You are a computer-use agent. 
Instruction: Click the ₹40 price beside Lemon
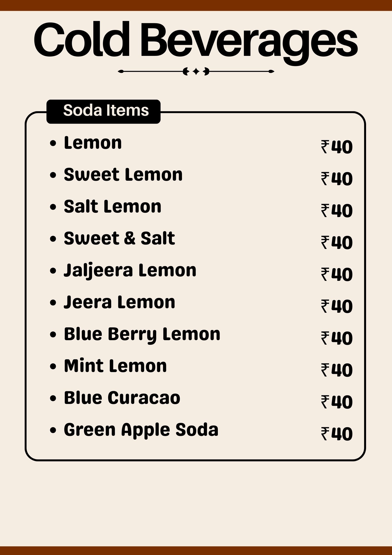pos(337,147)
